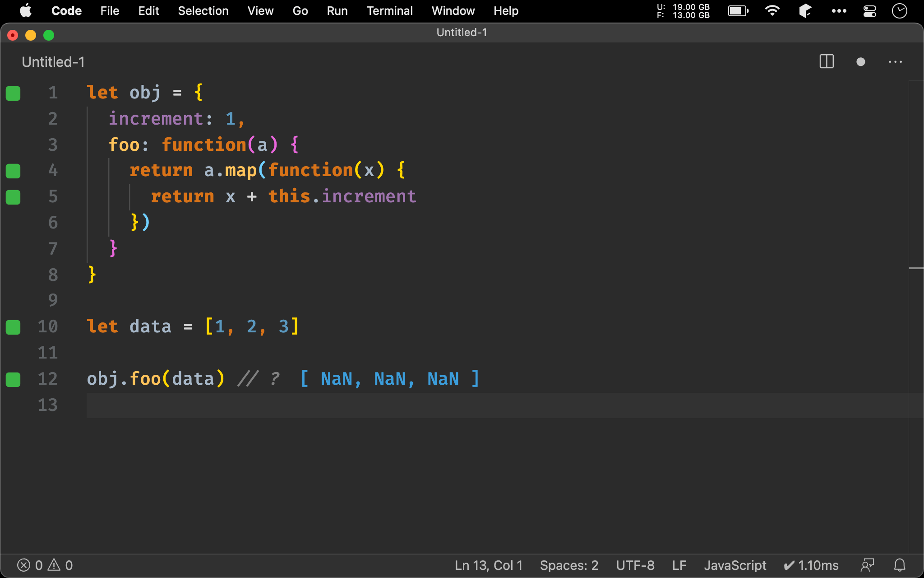Click the green coverage marker on line 5
Screen dimensions: 924x578
coord(13,197)
